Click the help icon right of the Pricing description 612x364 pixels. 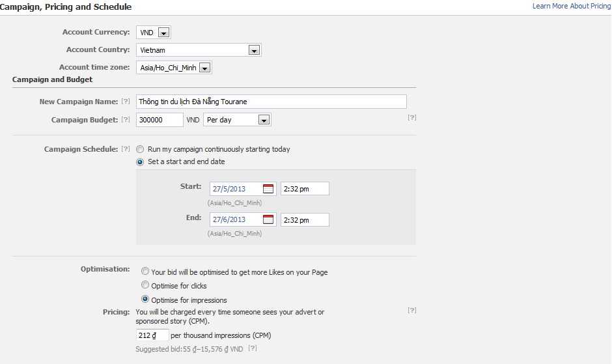coord(411,311)
